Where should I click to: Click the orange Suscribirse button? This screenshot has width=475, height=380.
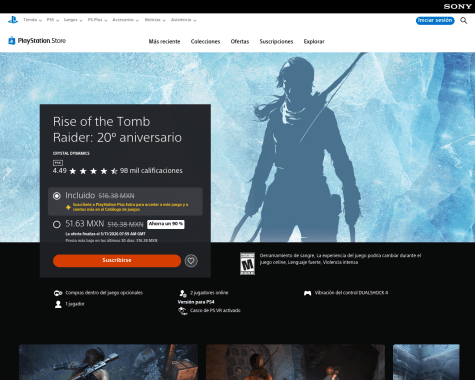click(x=117, y=260)
